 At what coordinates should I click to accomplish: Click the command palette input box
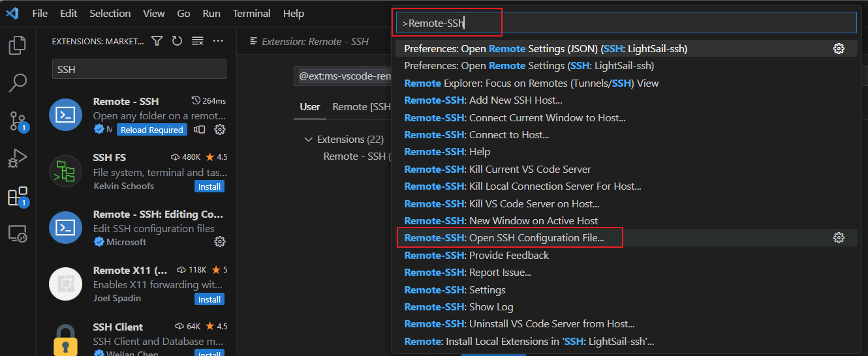click(x=626, y=23)
